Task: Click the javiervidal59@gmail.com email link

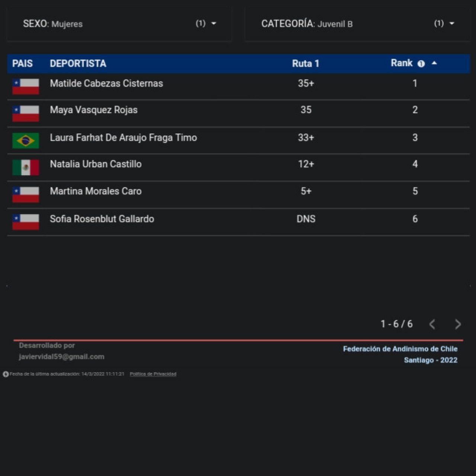Action: (x=62, y=357)
